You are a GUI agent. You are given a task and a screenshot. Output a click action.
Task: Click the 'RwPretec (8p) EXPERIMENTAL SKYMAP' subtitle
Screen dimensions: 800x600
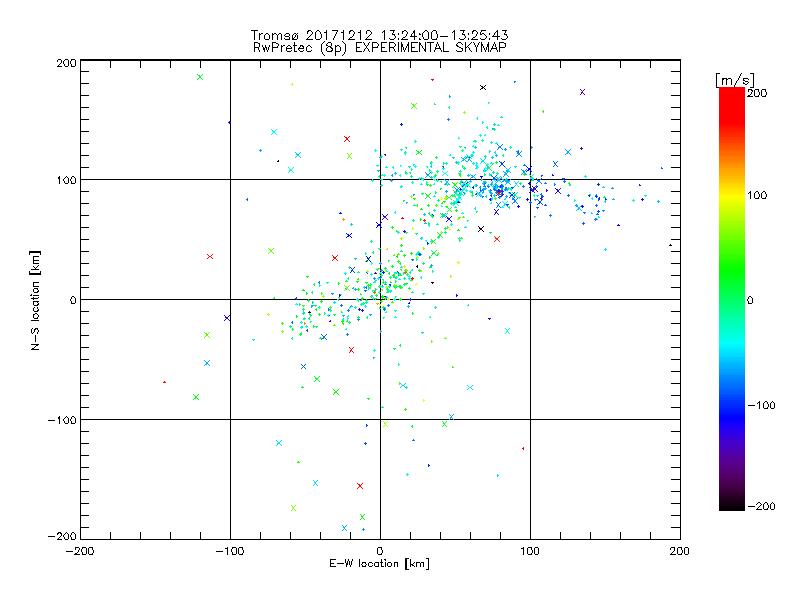point(380,48)
